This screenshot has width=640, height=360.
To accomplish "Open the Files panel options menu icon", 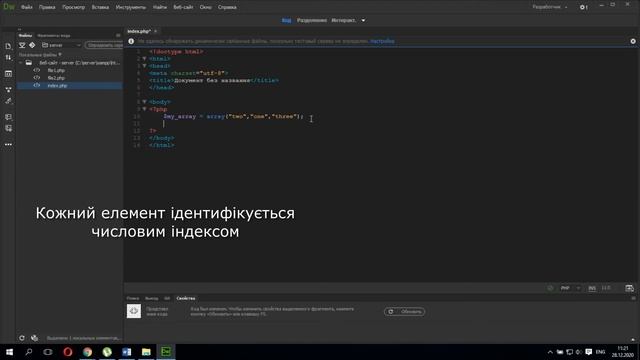I will (118, 36).
